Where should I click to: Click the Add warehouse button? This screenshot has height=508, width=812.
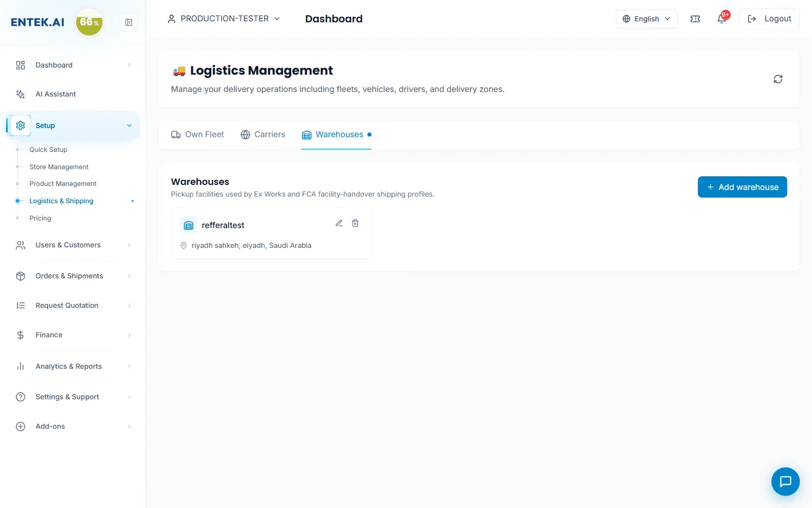(x=742, y=187)
